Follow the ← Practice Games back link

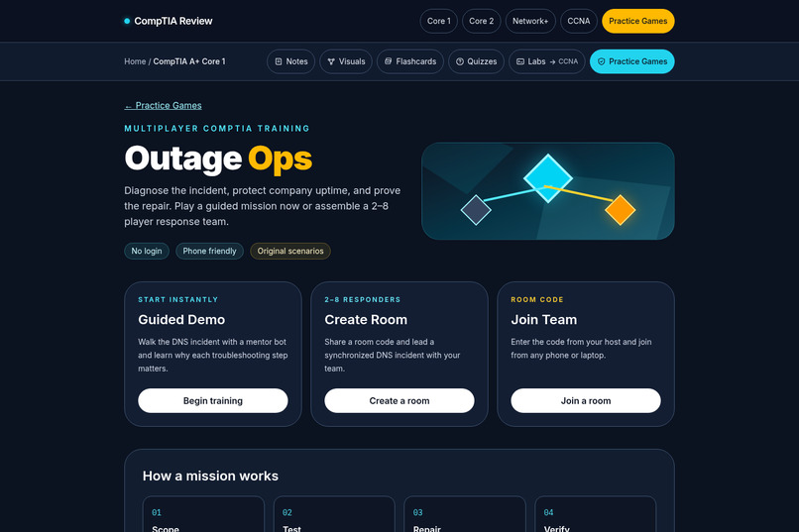pyautogui.click(x=163, y=105)
